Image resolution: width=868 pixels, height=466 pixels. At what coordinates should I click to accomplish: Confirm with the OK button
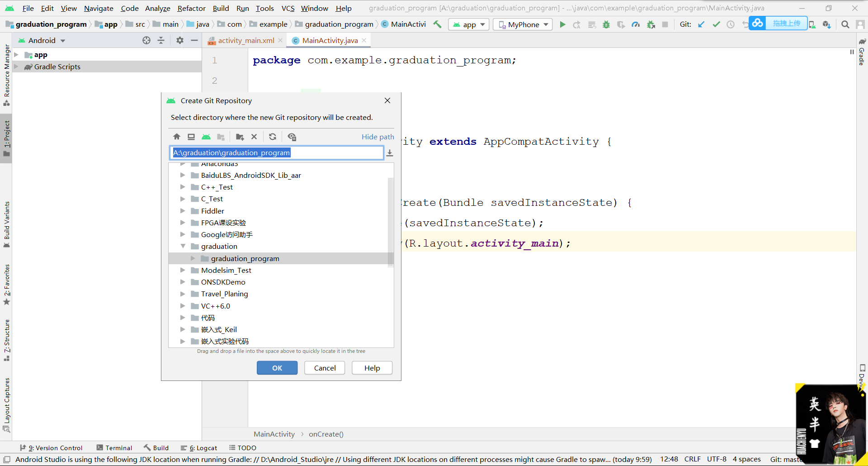pyautogui.click(x=277, y=368)
